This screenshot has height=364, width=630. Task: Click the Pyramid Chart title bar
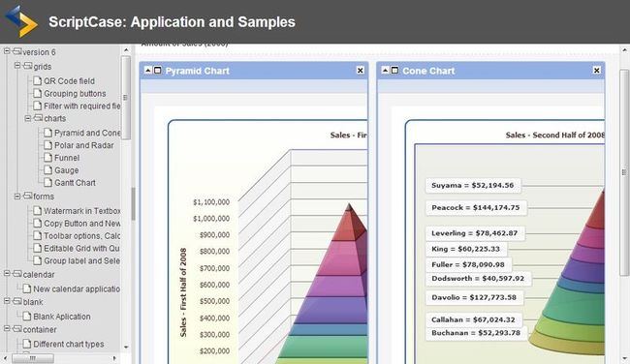tap(254, 71)
